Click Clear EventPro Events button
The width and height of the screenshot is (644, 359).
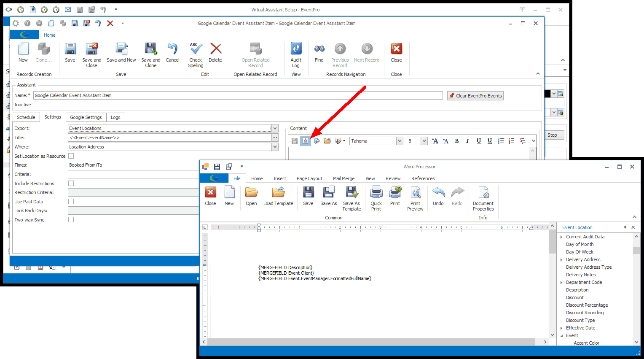[x=475, y=96]
